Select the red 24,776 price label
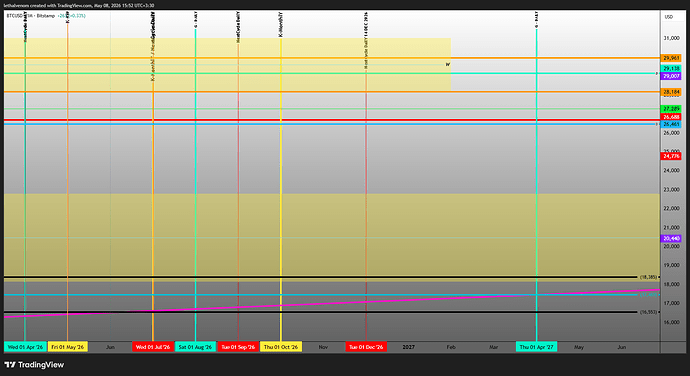The image size is (690, 376). [671, 156]
